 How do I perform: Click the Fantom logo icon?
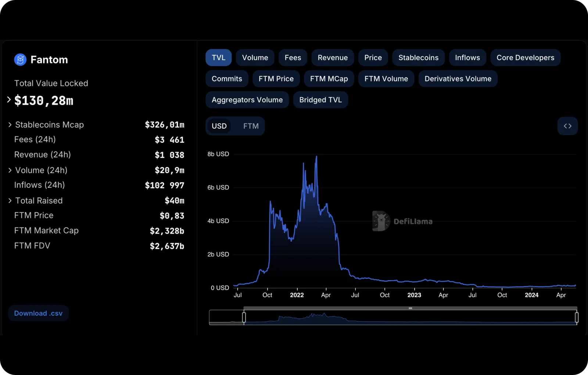tap(20, 60)
